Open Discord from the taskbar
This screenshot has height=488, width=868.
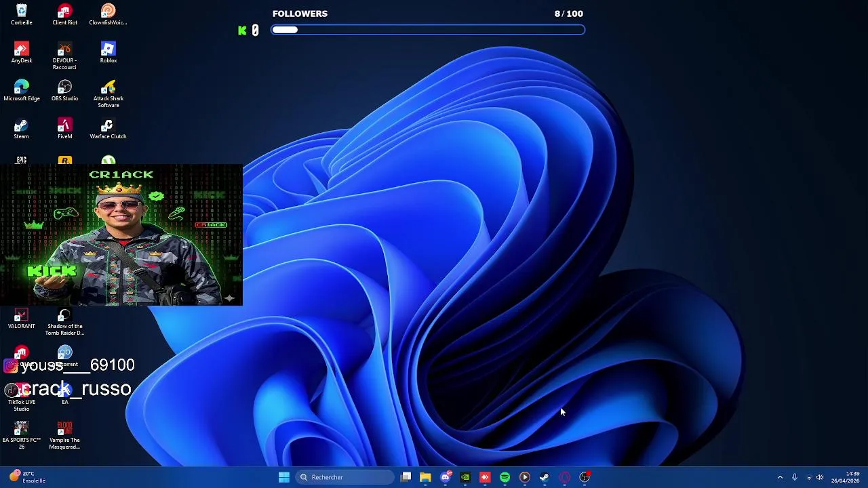point(446,477)
